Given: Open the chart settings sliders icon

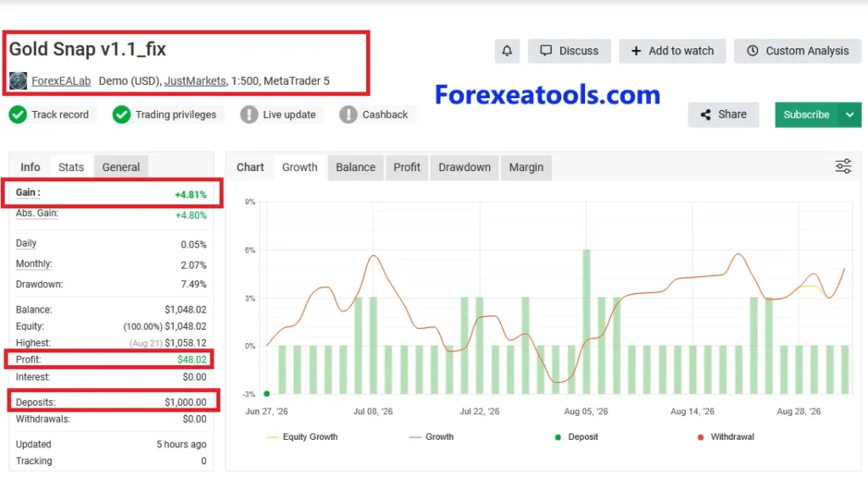Looking at the screenshot, I should 843,166.
